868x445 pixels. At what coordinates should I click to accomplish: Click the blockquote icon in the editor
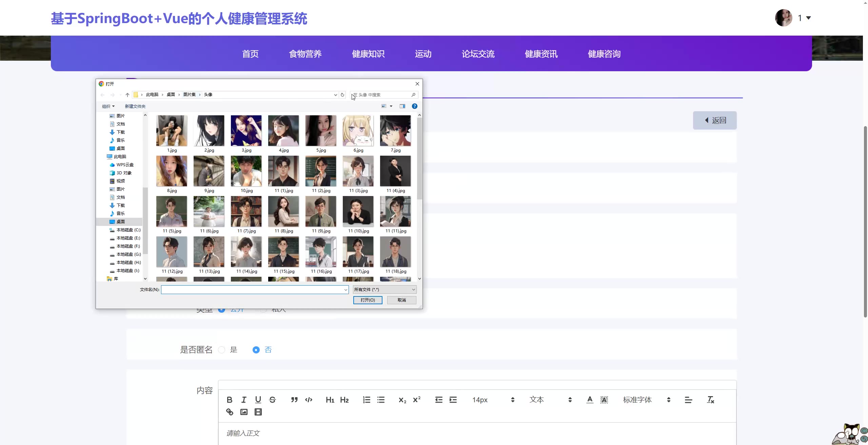[294, 400]
